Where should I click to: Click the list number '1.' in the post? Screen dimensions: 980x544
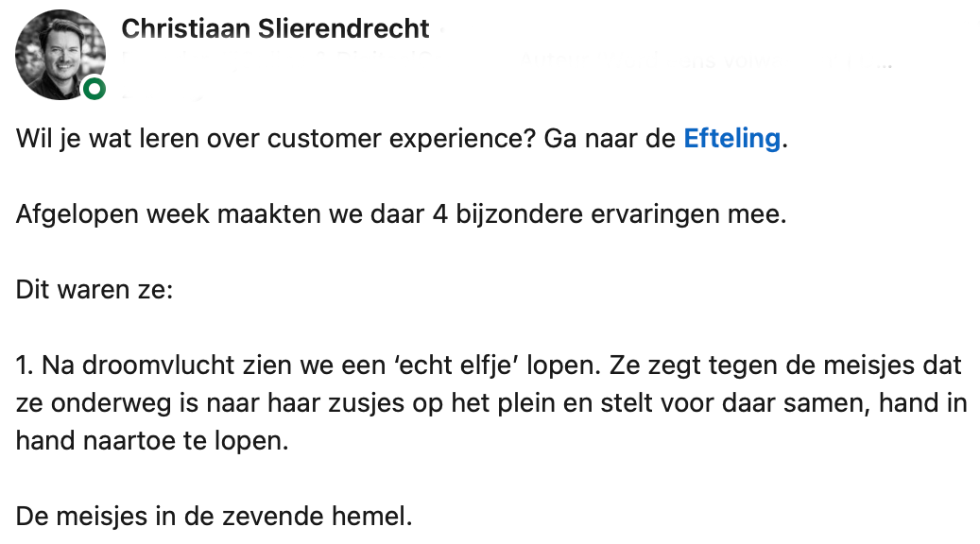(25, 365)
